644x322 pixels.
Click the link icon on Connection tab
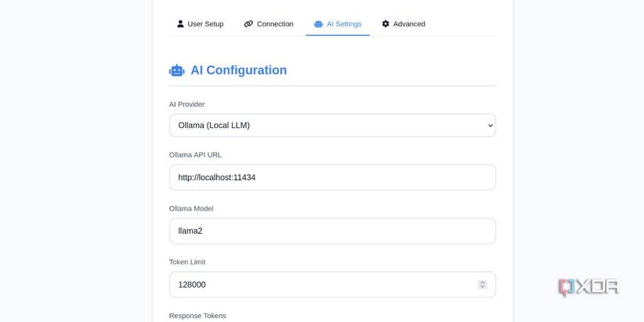coord(248,24)
